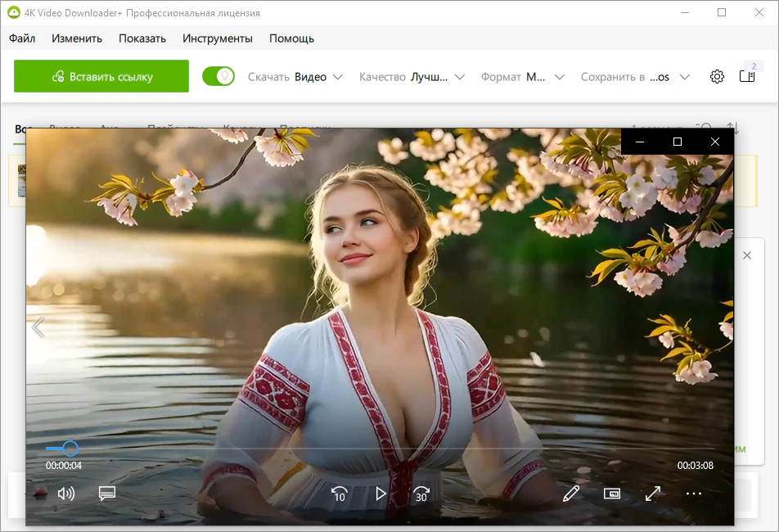Open the side panel icon with badge
The height and width of the screenshot is (532, 779).
click(x=747, y=76)
